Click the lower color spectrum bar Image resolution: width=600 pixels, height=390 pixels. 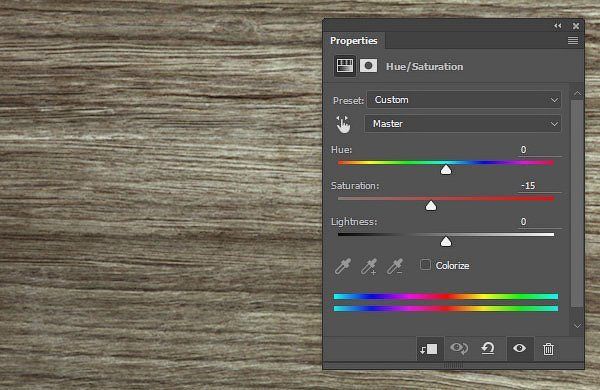446,308
